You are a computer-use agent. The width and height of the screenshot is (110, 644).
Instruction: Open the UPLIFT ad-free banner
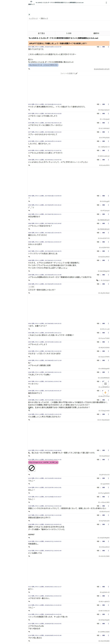coord(69,43)
